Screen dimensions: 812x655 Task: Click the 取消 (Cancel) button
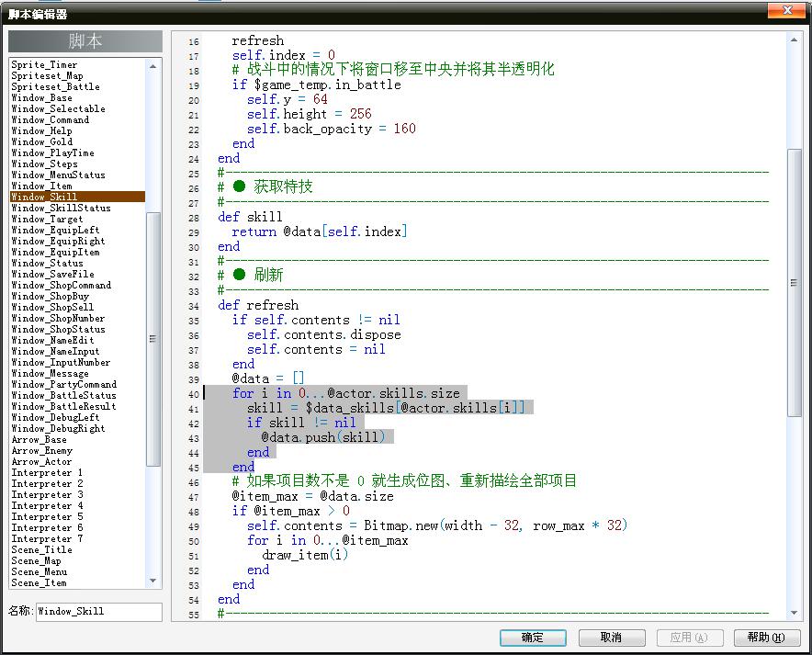tap(612, 638)
